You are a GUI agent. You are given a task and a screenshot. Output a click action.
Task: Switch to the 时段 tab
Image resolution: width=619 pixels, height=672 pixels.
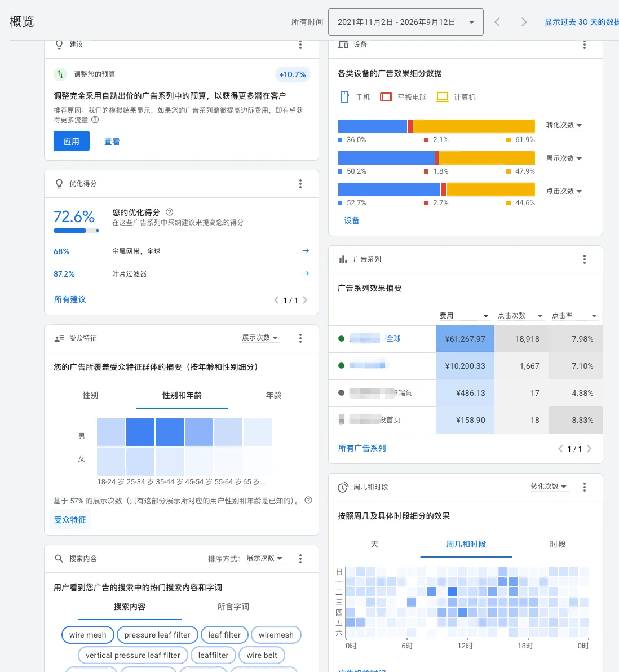tap(558, 544)
